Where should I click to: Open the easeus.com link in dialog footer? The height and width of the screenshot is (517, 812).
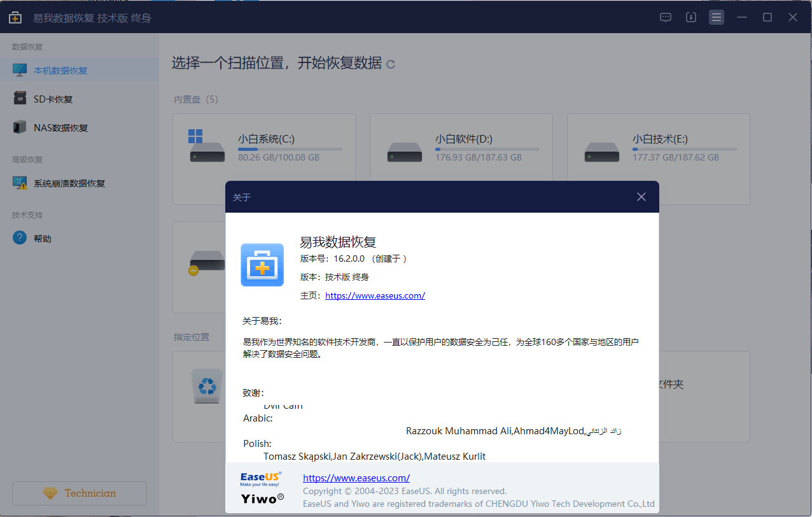tap(356, 478)
